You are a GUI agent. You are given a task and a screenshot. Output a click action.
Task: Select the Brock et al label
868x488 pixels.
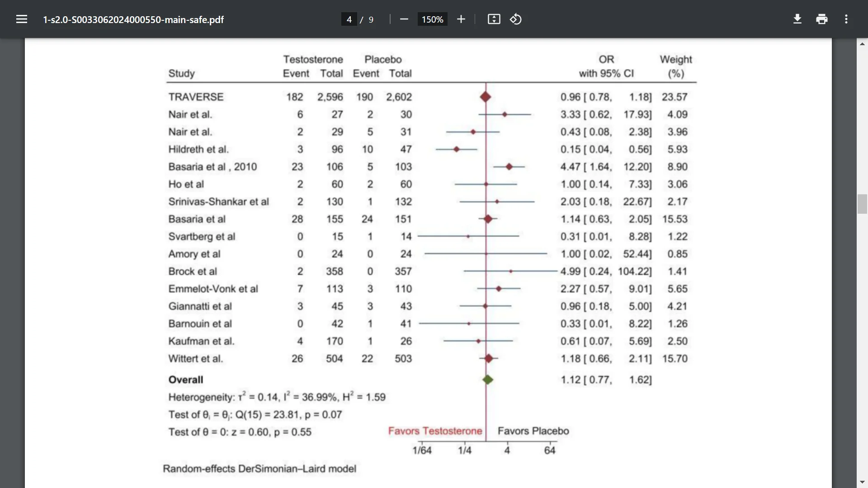pos(193,272)
